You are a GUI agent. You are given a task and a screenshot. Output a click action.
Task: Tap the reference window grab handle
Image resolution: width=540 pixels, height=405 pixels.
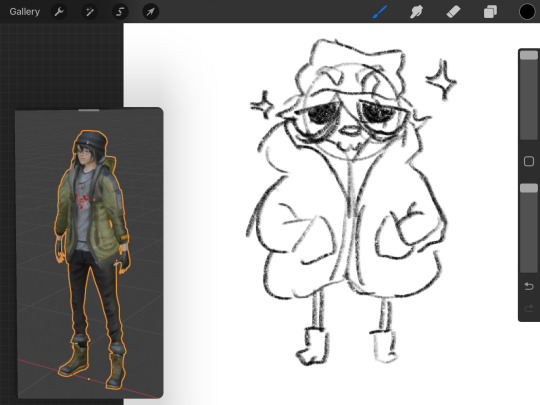coord(89,110)
